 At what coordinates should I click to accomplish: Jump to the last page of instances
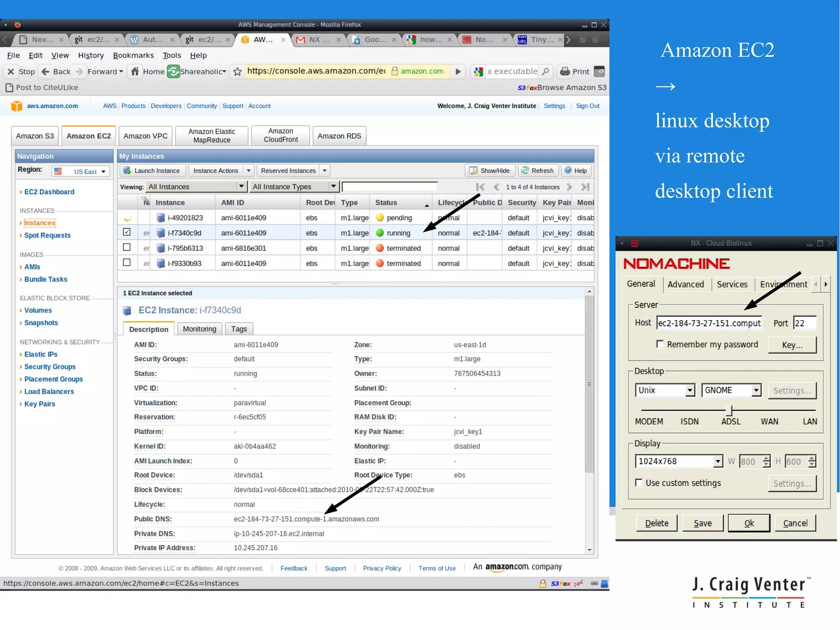(x=585, y=187)
